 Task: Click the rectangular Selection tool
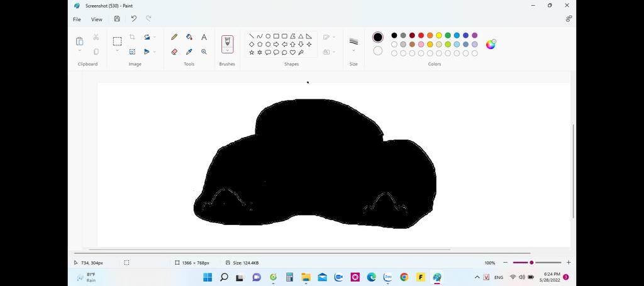coord(117,41)
